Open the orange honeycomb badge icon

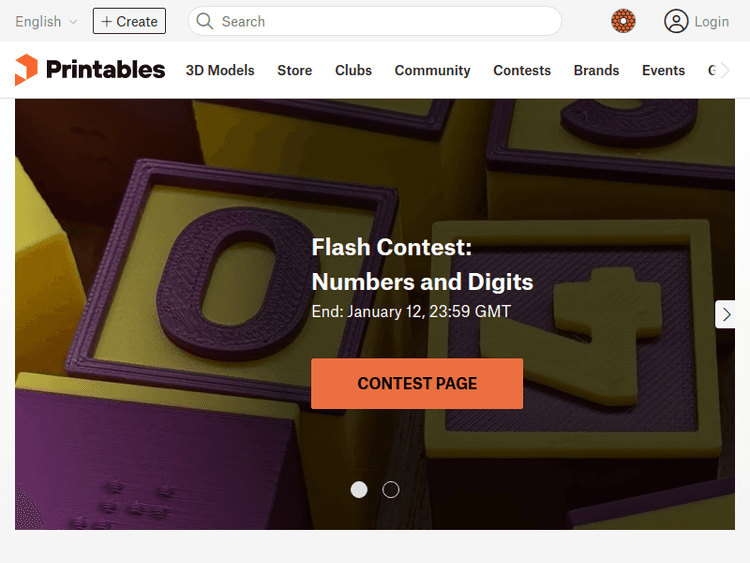[623, 21]
